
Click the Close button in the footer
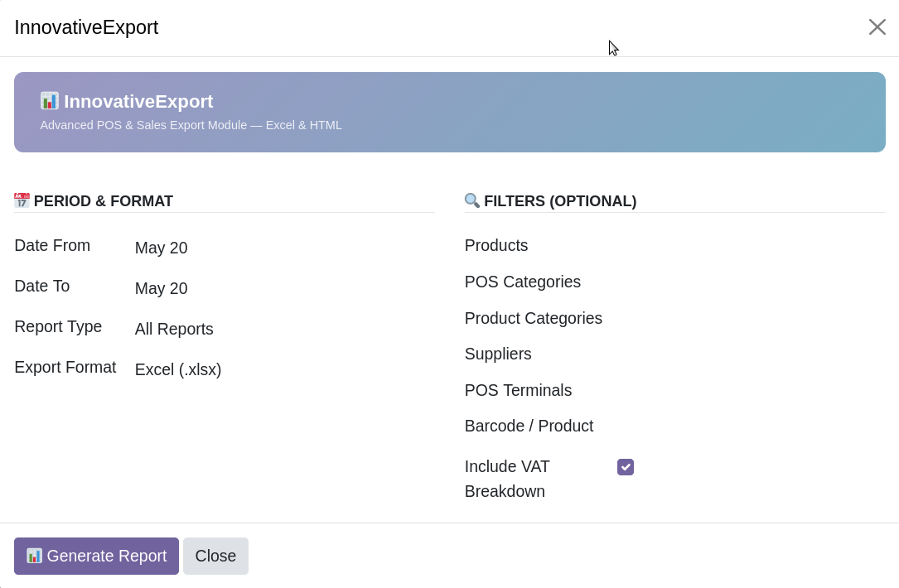215,556
